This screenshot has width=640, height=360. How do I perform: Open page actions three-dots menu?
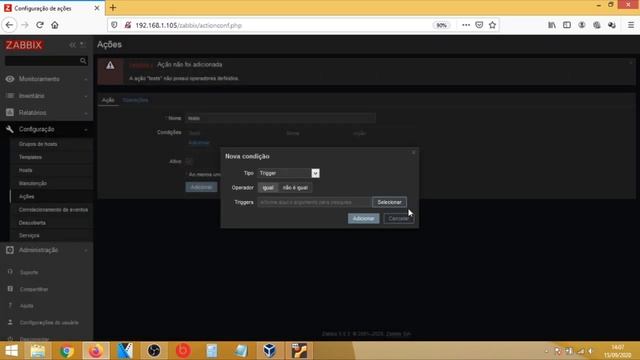[466, 25]
